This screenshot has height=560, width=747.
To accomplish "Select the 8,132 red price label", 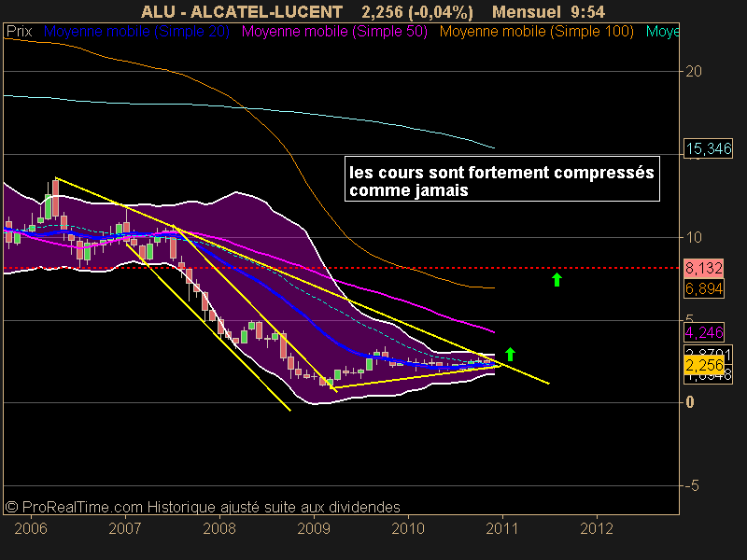I will coord(704,268).
